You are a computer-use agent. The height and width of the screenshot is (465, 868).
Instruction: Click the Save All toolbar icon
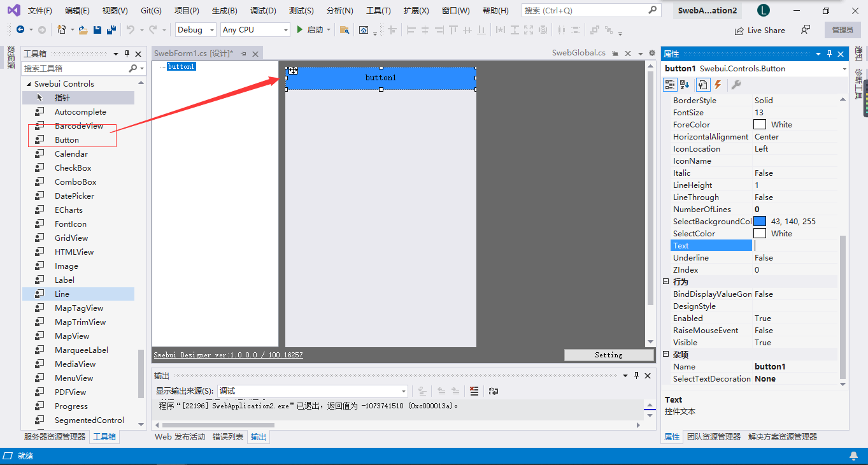coord(111,30)
